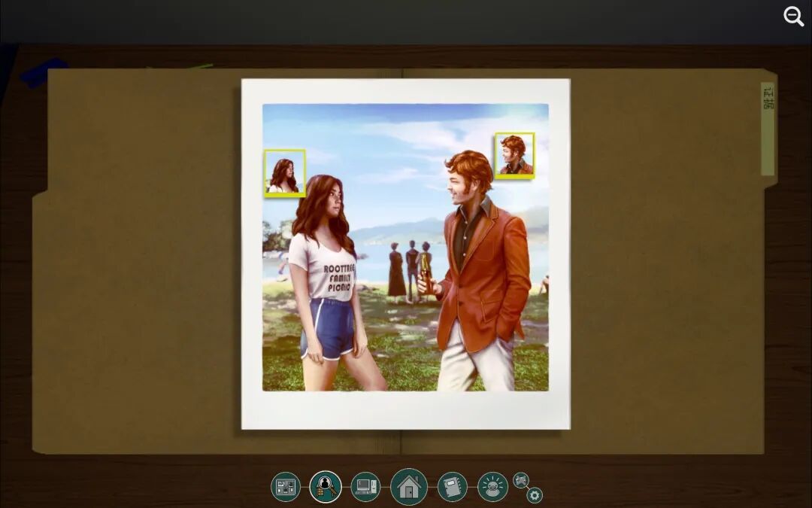Screen dimensions: 812x508
Task: Go to the home house icon
Action: [x=409, y=487]
